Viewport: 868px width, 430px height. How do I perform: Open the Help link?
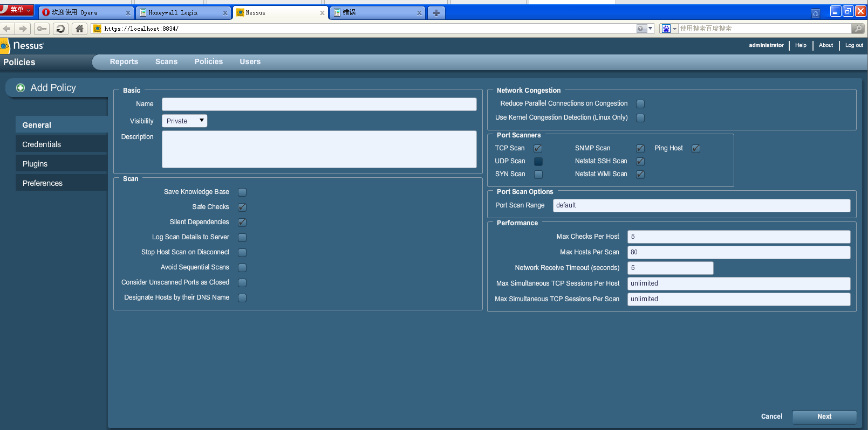coord(801,45)
